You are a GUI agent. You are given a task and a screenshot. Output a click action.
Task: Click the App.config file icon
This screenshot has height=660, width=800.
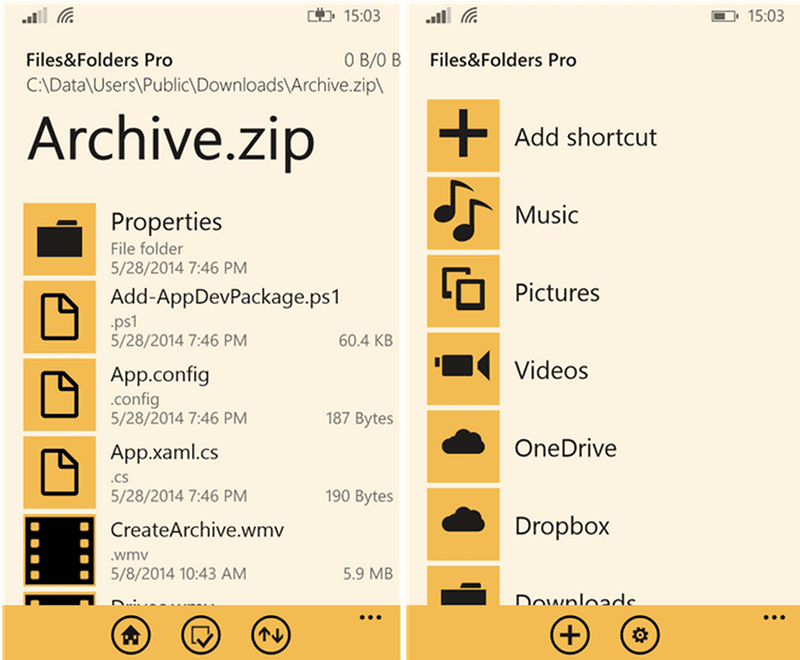point(59,395)
